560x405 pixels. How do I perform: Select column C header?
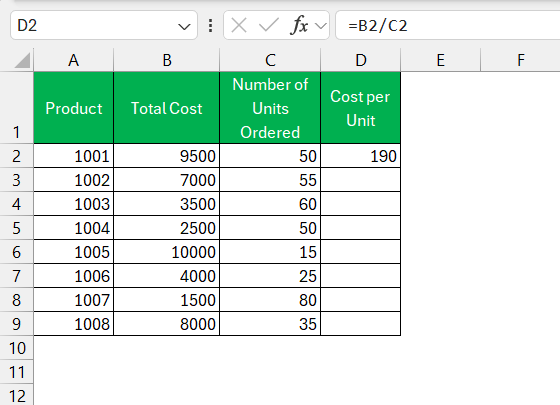pyautogui.click(x=270, y=60)
